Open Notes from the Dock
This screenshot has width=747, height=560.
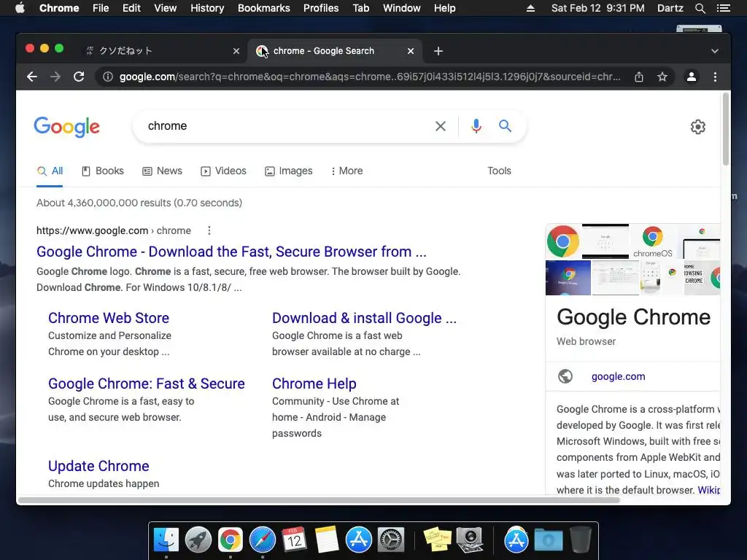[x=327, y=540]
